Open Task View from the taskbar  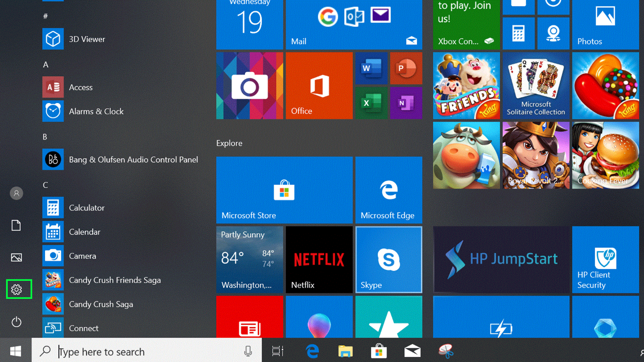tap(278, 351)
